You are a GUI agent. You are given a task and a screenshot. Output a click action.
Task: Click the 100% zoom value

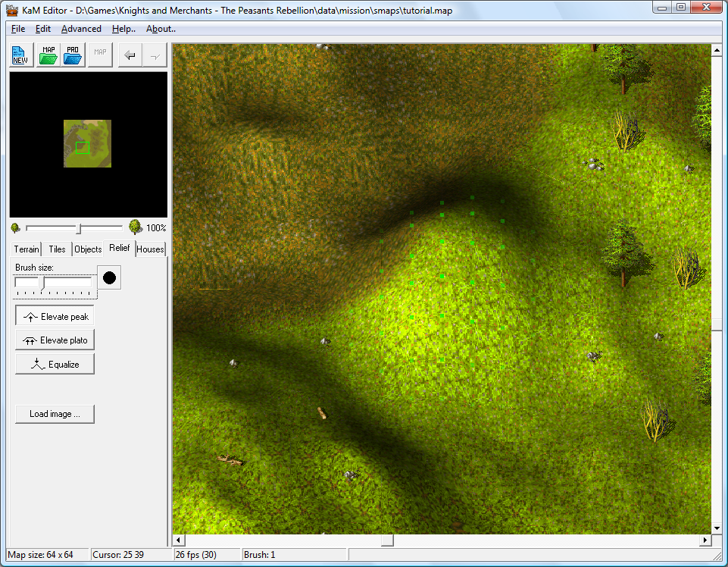click(x=156, y=227)
